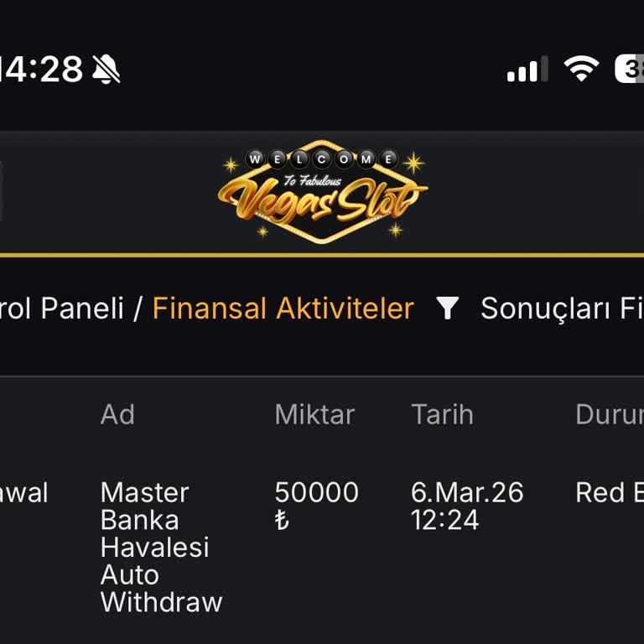
Task: Tap the Wi-Fi status icon
Action: tap(581, 69)
